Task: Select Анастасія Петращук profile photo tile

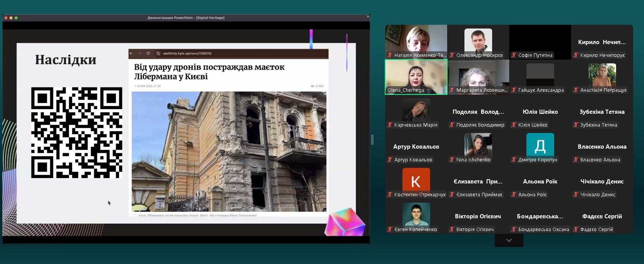Action: [602, 77]
